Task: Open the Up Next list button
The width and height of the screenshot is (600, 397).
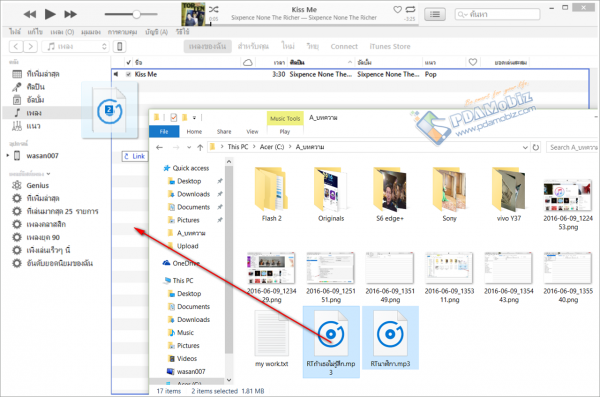Action: point(435,15)
